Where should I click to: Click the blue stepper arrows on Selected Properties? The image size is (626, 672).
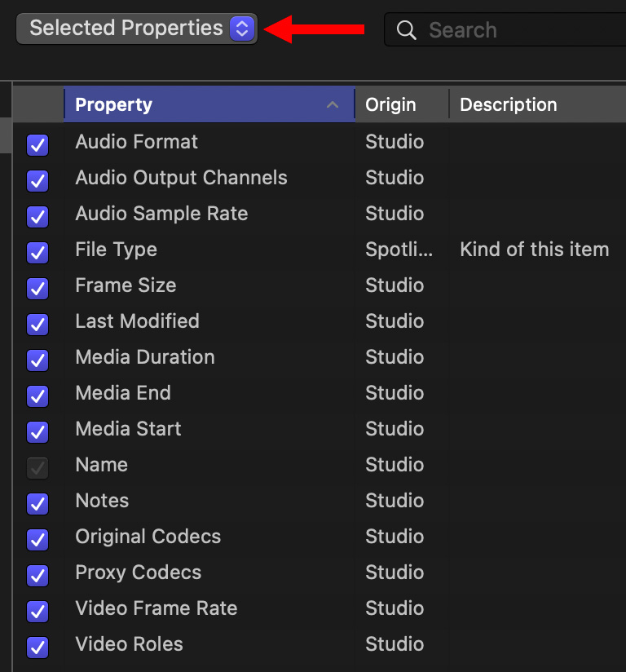242,29
